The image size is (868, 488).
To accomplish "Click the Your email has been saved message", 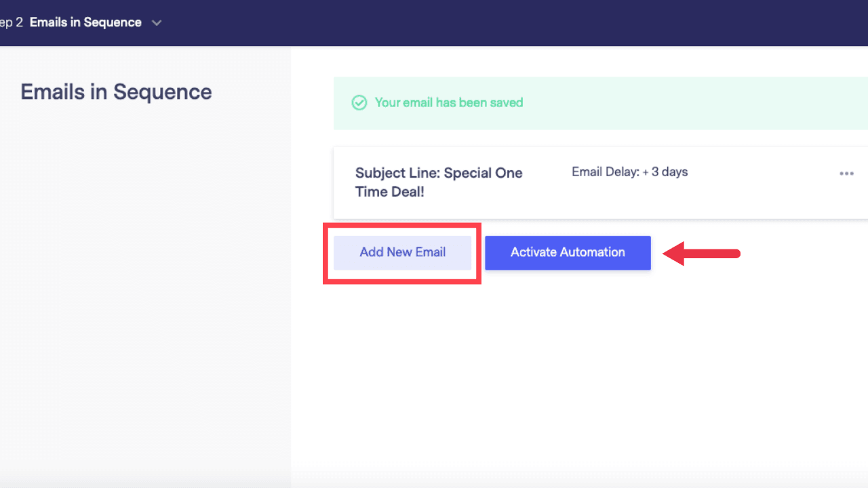I will (x=449, y=103).
